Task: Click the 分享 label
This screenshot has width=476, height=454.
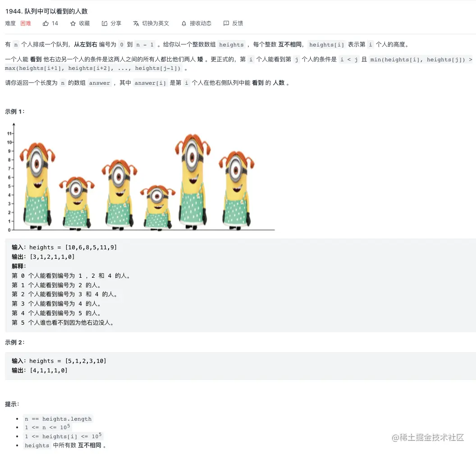Action: [116, 23]
